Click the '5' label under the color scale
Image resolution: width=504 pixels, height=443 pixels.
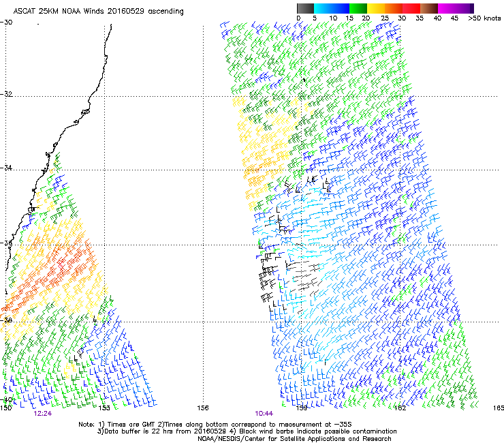click(315, 18)
